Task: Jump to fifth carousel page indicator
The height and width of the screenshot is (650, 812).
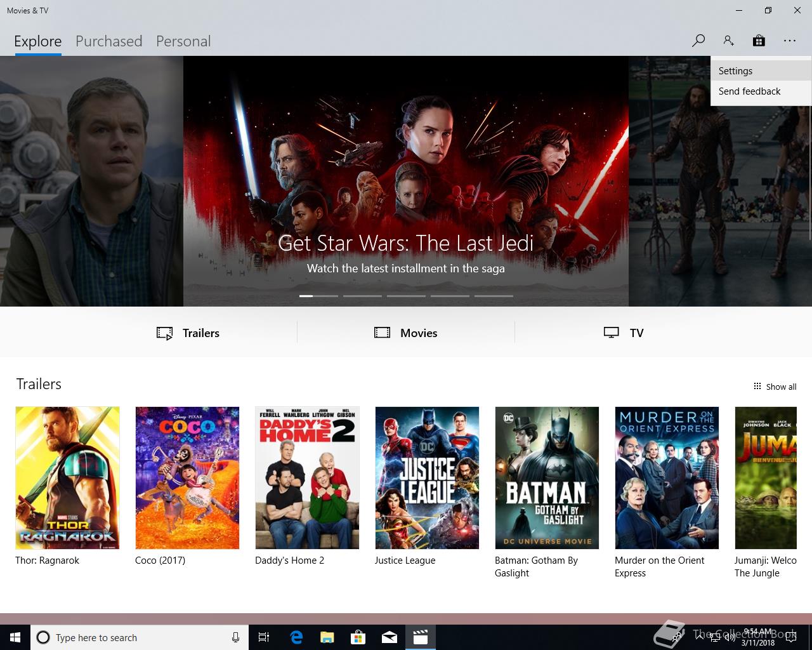Action: click(494, 296)
